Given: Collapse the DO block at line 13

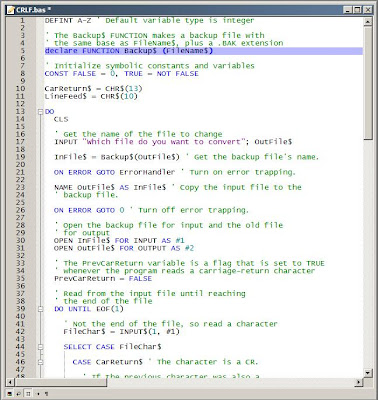Looking at the screenshot, I should pos(40,112).
